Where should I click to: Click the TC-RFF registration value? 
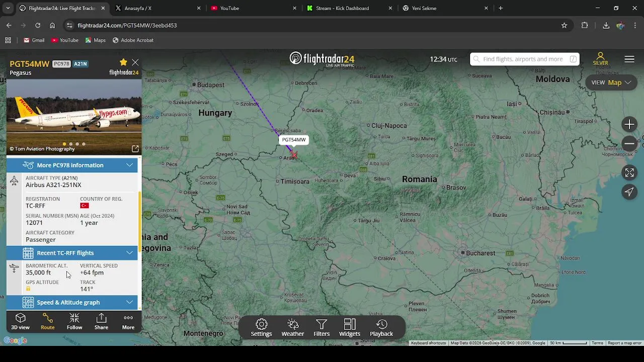click(35, 206)
